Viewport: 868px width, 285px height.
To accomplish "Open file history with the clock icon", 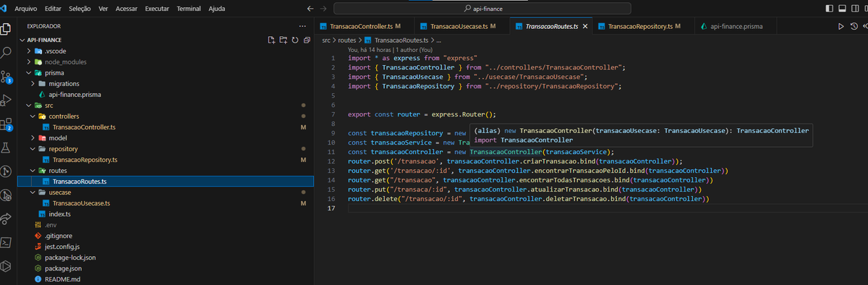I will (854, 26).
